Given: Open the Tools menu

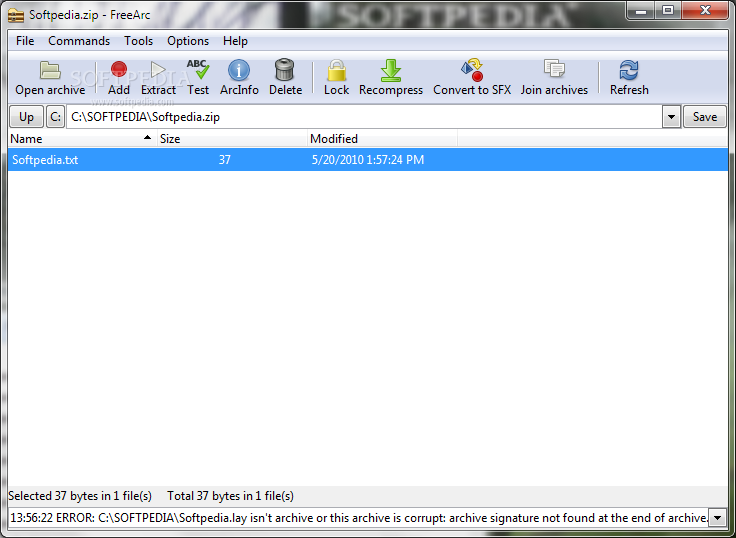Looking at the screenshot, I should click(138, 41).
